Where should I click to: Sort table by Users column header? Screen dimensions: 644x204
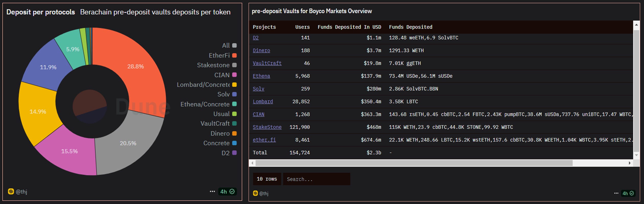pos(302,27)
